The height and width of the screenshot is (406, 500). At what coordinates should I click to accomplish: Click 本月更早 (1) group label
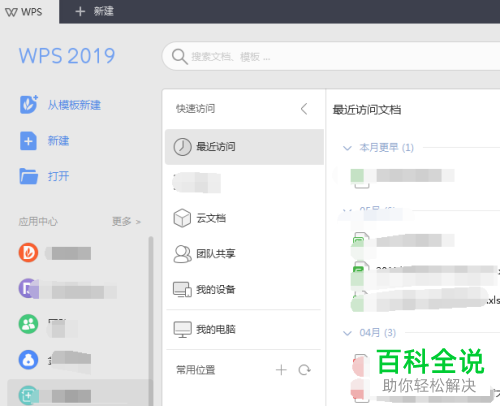click(x=386, y=147)
